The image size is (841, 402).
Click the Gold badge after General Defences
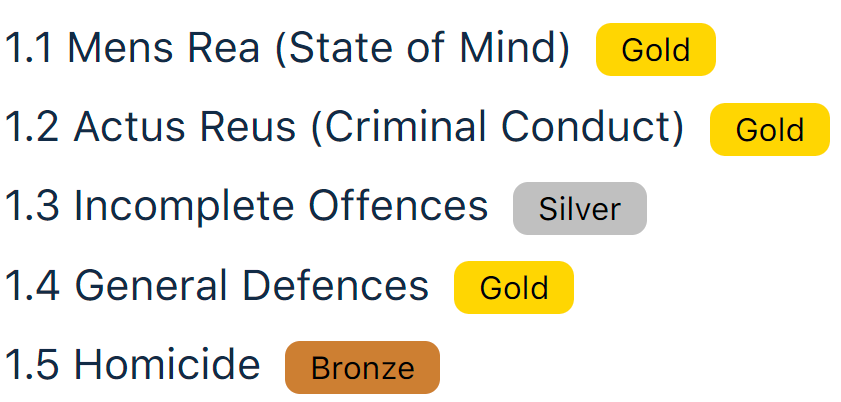pos(513,288)
